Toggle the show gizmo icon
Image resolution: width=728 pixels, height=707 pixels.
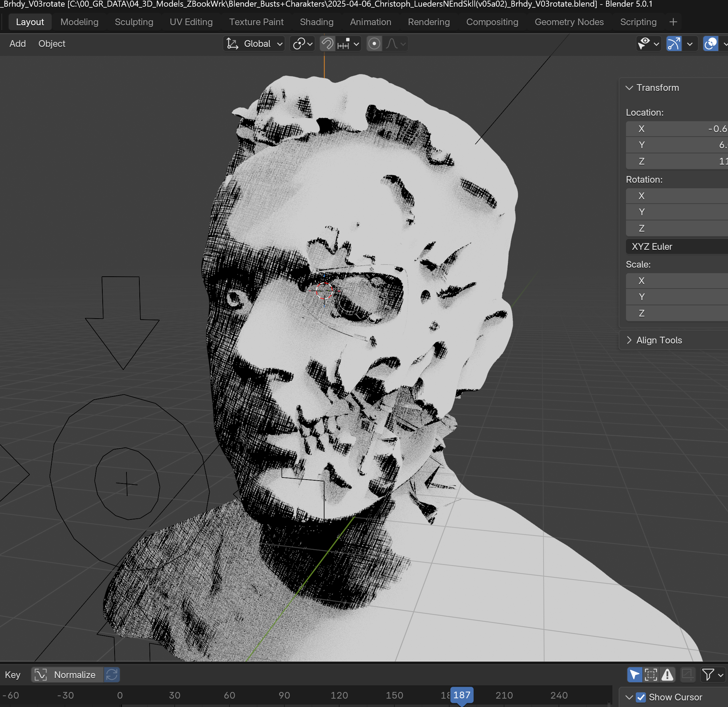pyautogui.click(x=674, y=44)
